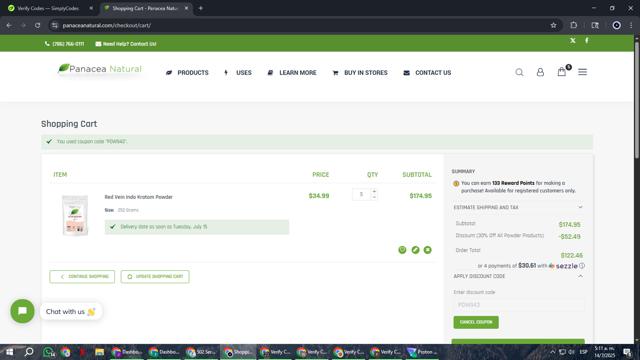The height and width of the screenshot is (360, 640).
Task: Switch to the 502 Ser... Chrome taskbar window
Action: [202, 352]
